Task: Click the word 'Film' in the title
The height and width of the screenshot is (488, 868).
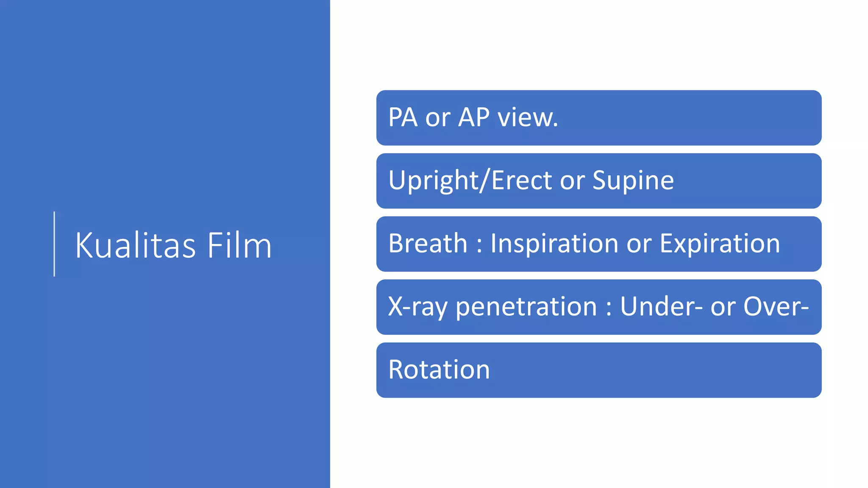Action: pos(239,245)
